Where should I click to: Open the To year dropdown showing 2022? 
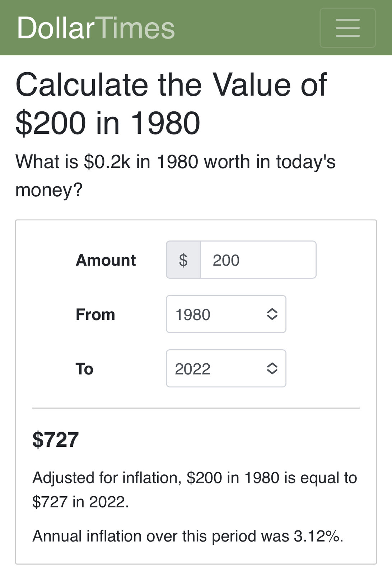226,369
